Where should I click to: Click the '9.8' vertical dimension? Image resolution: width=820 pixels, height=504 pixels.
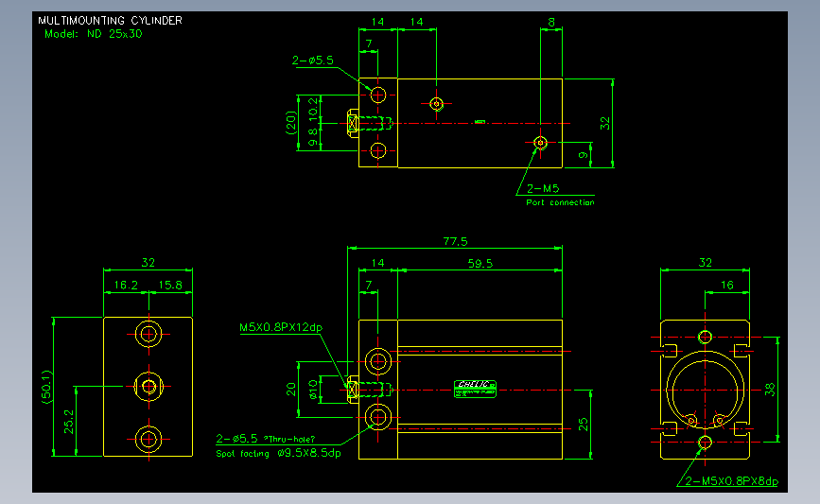(313, 137)
